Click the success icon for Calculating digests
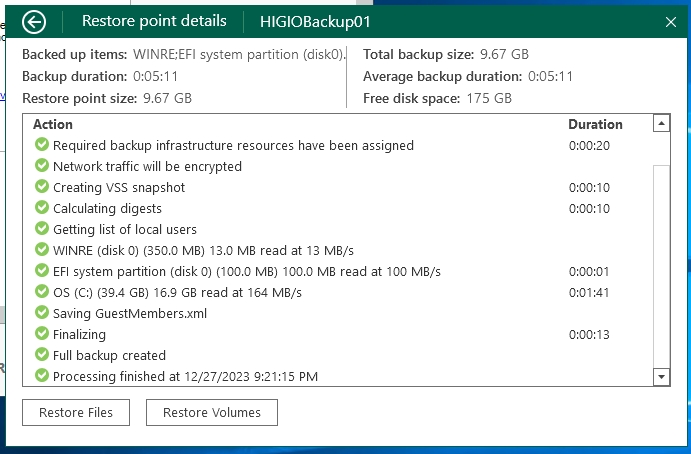Image resolution: width=691 pixels, height=454 pixels. (42, 208)
